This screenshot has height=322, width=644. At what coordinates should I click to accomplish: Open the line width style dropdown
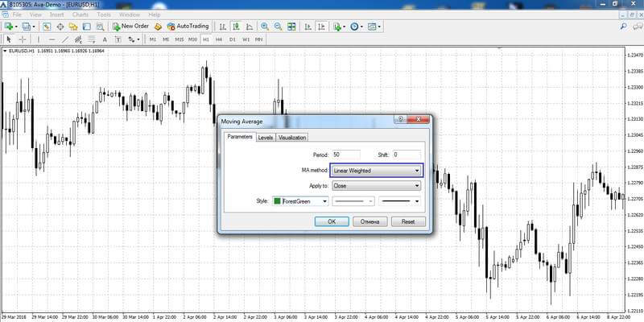point(399,201)
